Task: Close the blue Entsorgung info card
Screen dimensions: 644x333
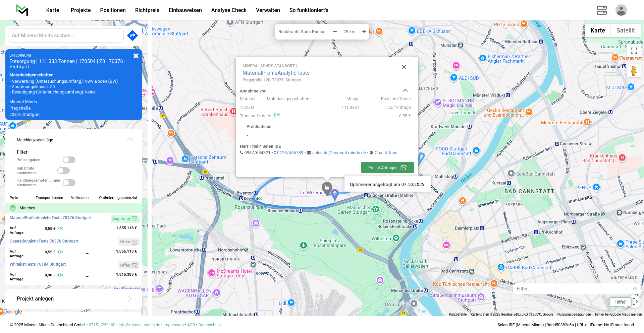Action: tap(136, 56)
